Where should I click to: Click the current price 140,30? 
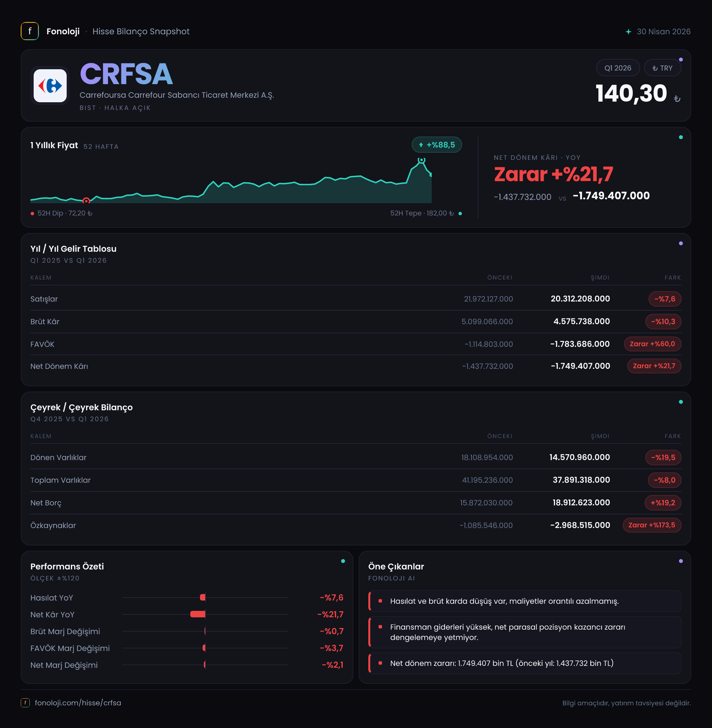pyautogui.click(x=631, y=94)
